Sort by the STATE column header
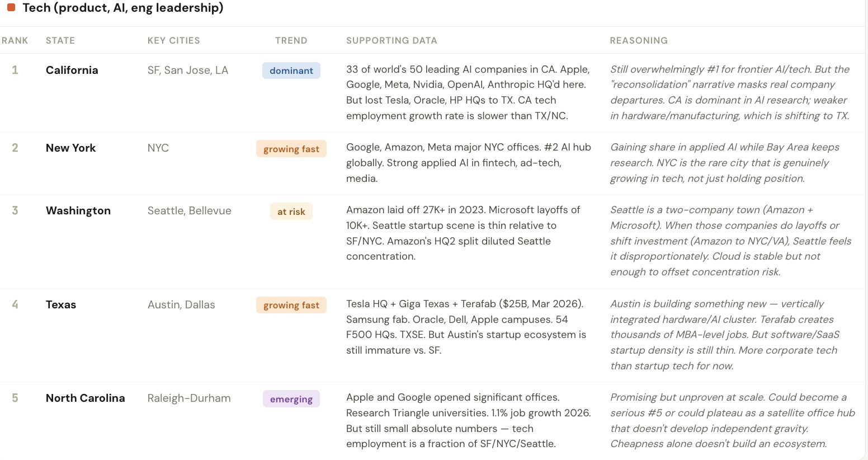 [60, 40]
